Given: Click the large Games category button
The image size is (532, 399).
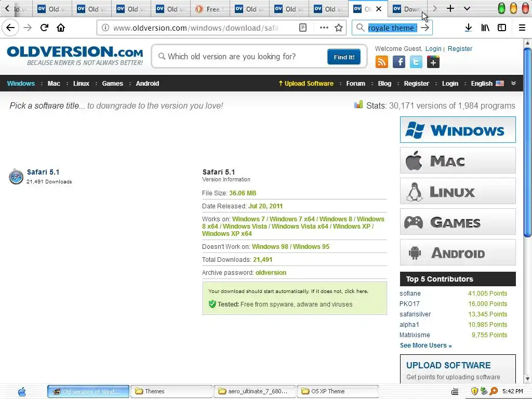Looking at the screenshot, I should coord(458,221).
